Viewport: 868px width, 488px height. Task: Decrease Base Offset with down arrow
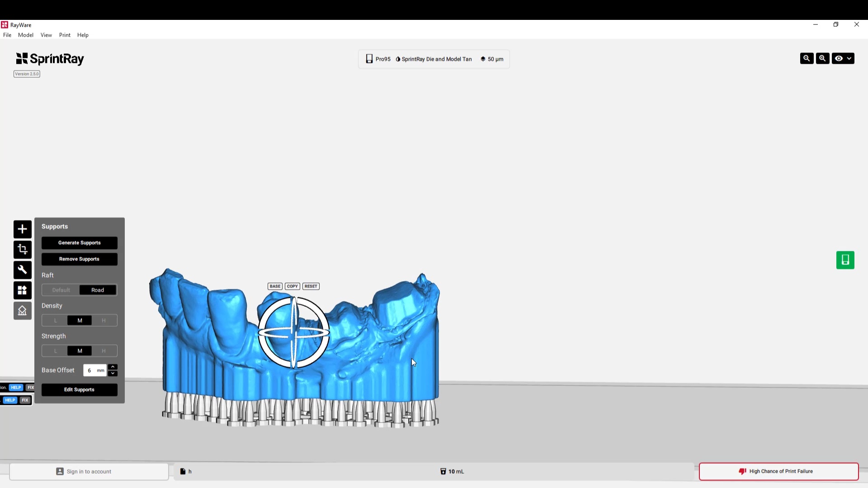113,374
